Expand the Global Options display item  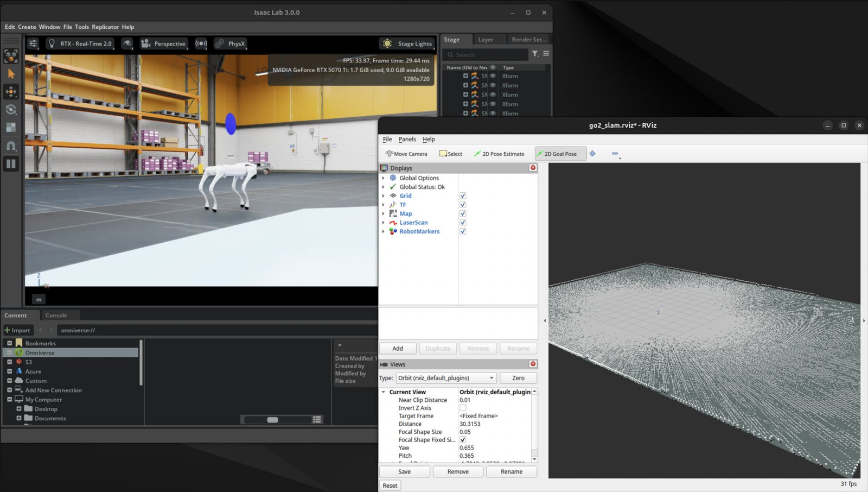pyautogui.click(x=383, y=178)
